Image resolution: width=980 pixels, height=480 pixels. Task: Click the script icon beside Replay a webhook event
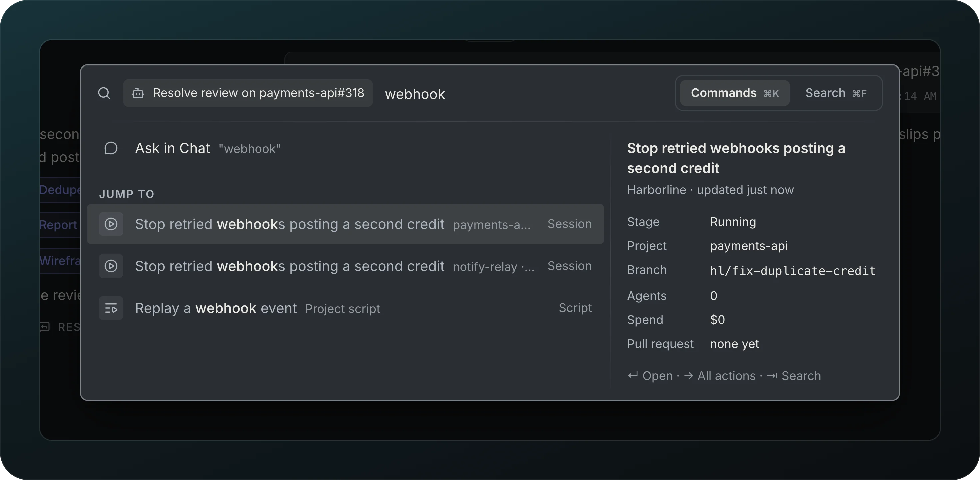click(x=111, y=308)
